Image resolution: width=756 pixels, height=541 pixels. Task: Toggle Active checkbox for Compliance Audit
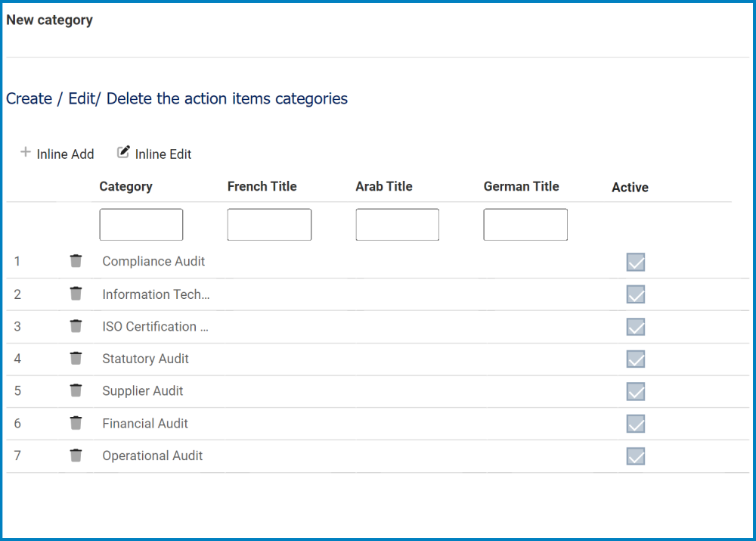[x=636, y=263]
